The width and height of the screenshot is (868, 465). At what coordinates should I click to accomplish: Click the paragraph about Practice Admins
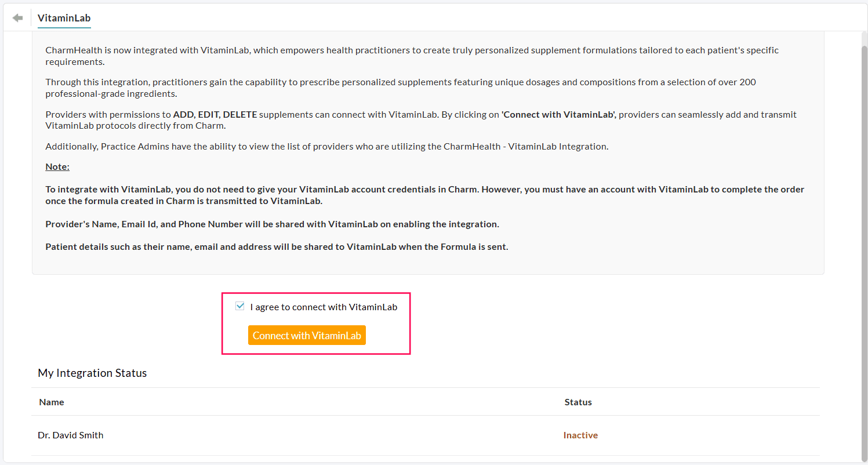(x=327, y=147)
